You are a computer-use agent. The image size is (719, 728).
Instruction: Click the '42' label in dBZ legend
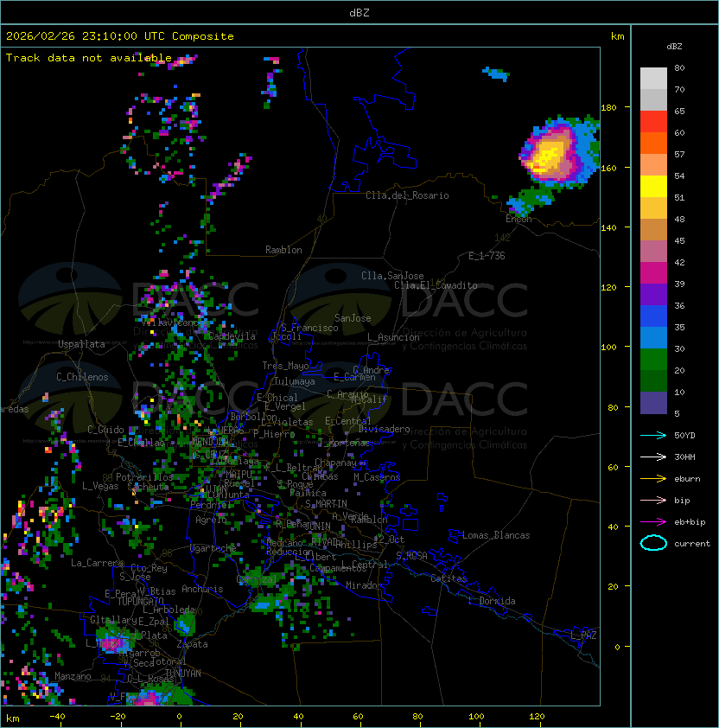(679, 262)
